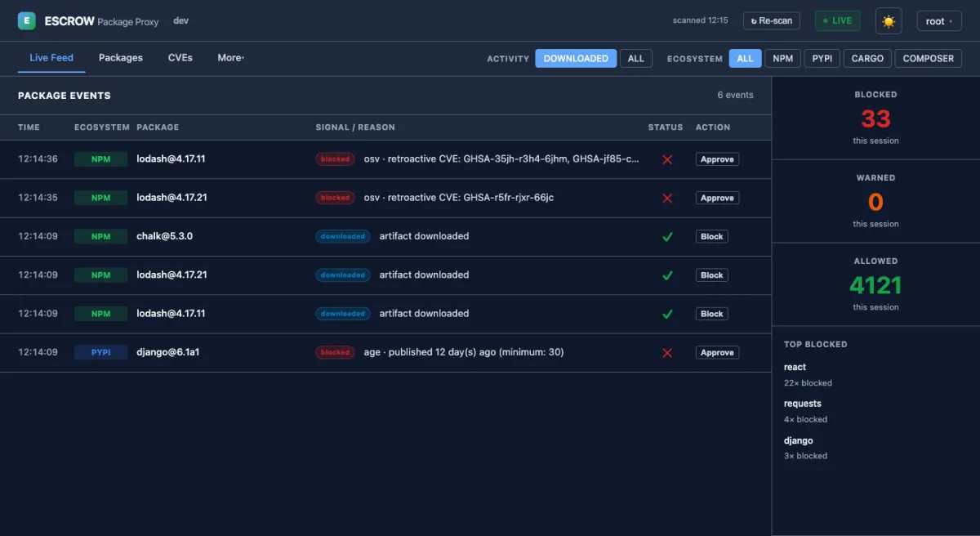980x536 pixels.
Task: Click the PACKAGE EVENTS heading
Action: coord(65,96)
